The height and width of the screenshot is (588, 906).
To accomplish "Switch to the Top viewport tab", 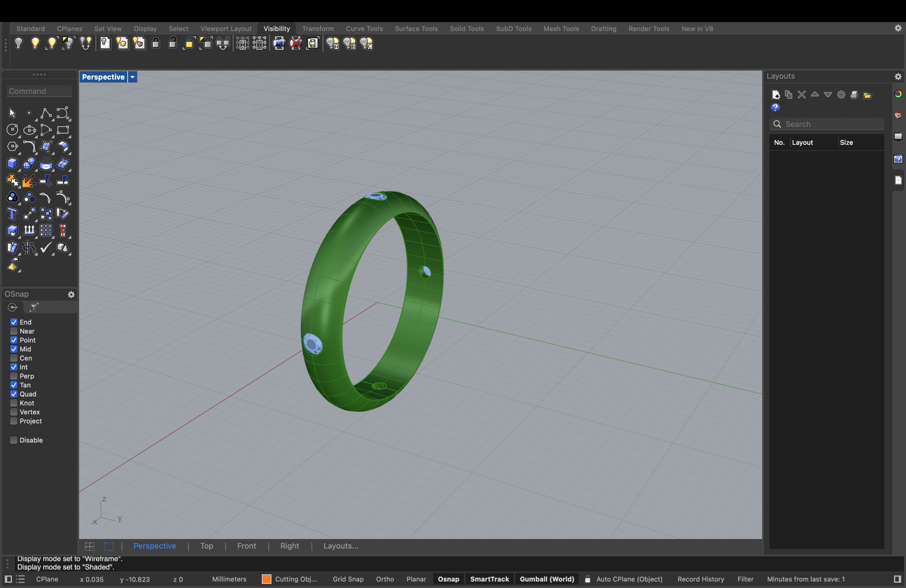I will click(x=206, y=546).
